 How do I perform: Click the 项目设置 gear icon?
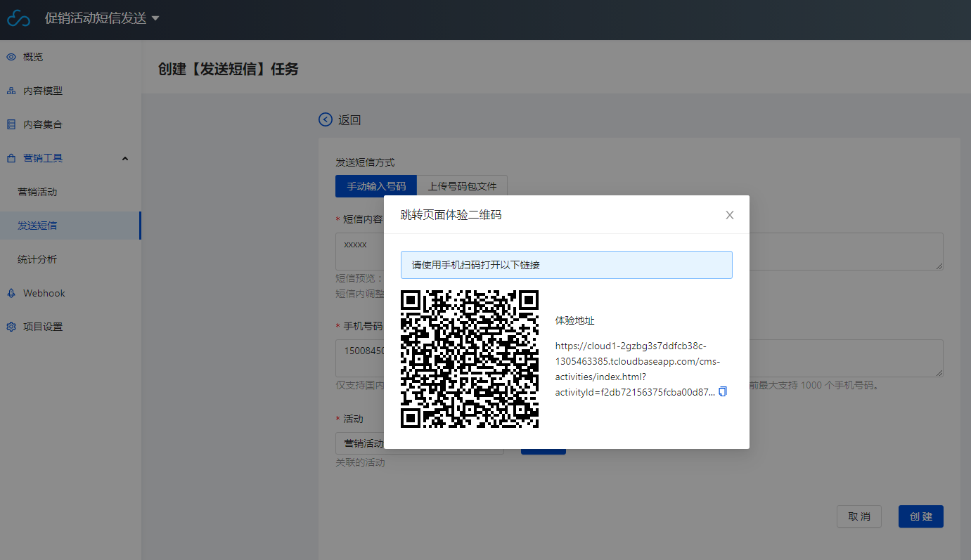11,327
